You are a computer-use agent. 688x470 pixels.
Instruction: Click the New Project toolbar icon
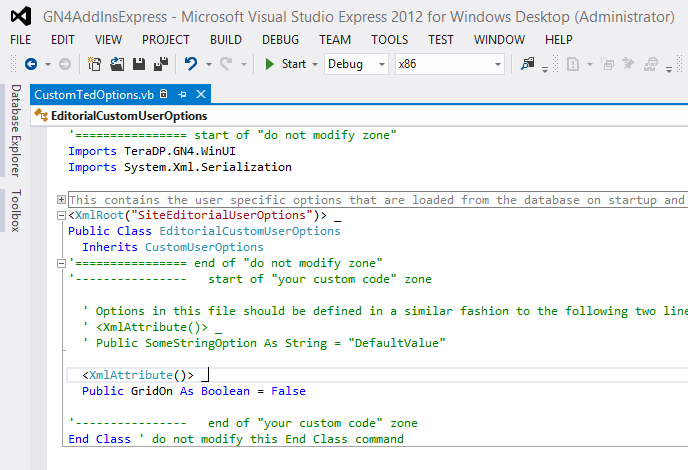click(94, 64)
